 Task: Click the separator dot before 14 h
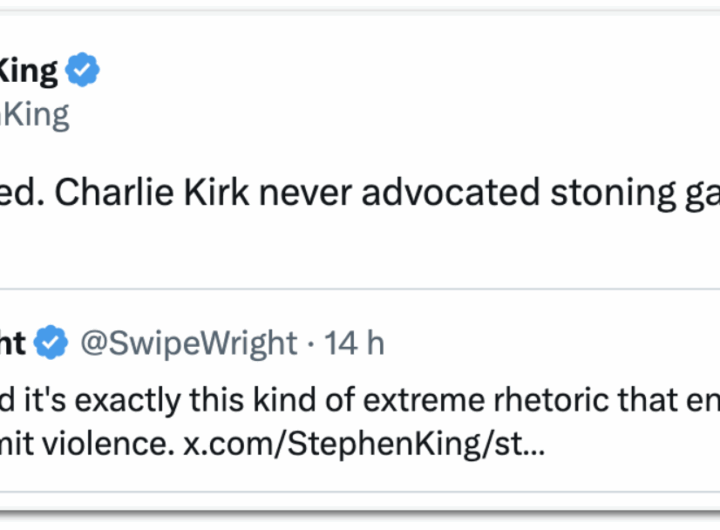(x=311, y=343)
